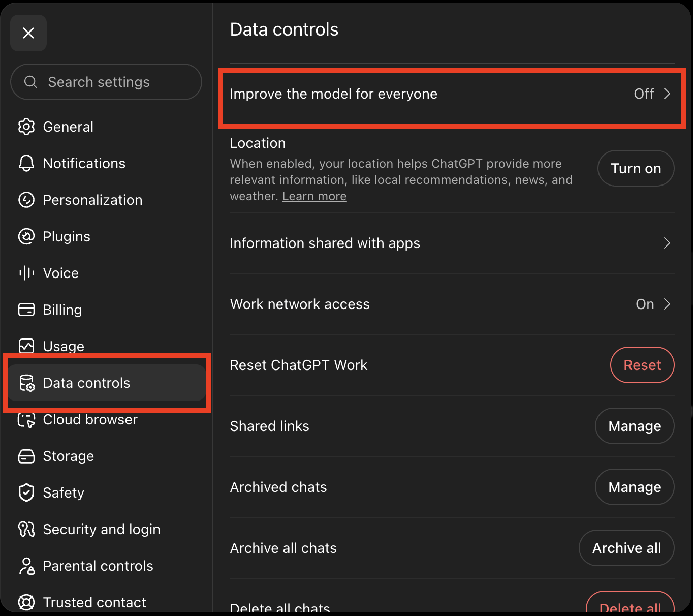Click the Trusted contact lifebuoy icon
Screen dimensions: 693x616
(26, 602)
